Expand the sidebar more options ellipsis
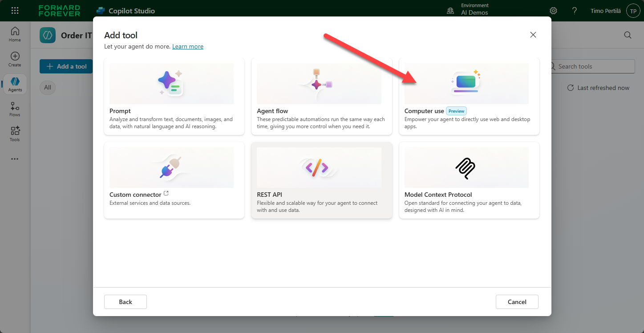644x333 pixels. (15, 159)
